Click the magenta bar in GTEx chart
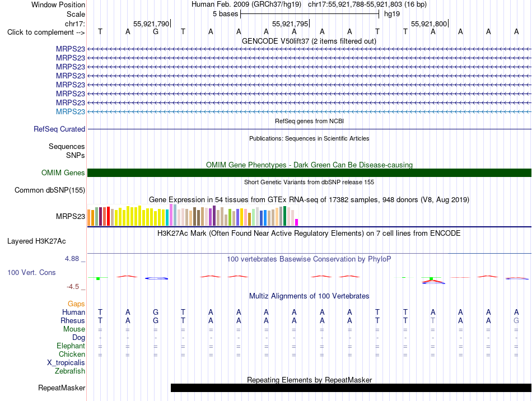The width and height of the screenshot is (532, 401). pos(297,222)
